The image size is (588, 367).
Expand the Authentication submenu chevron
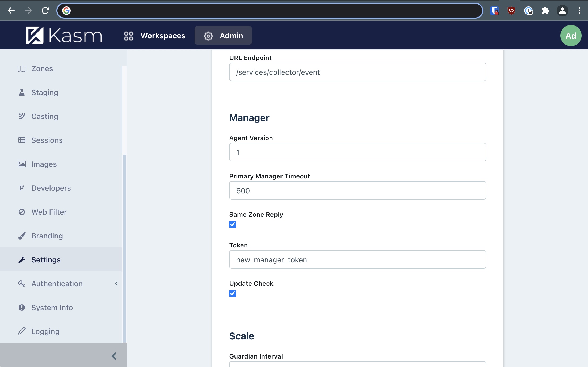[x=116, y=284]
